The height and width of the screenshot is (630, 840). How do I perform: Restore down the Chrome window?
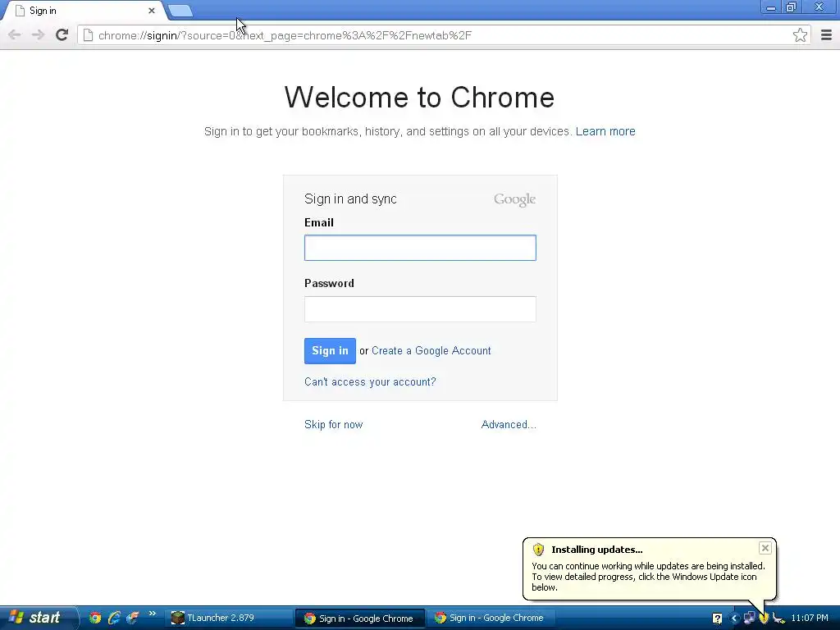tap(792, 7)
